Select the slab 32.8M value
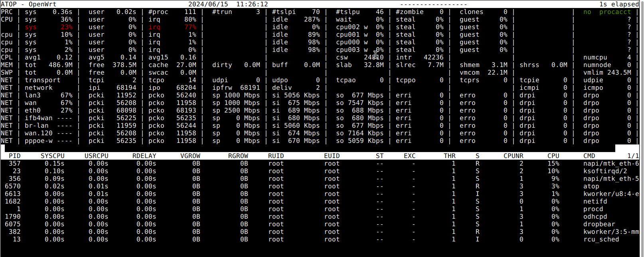This screenshot has width=644, height=257. 360,65
